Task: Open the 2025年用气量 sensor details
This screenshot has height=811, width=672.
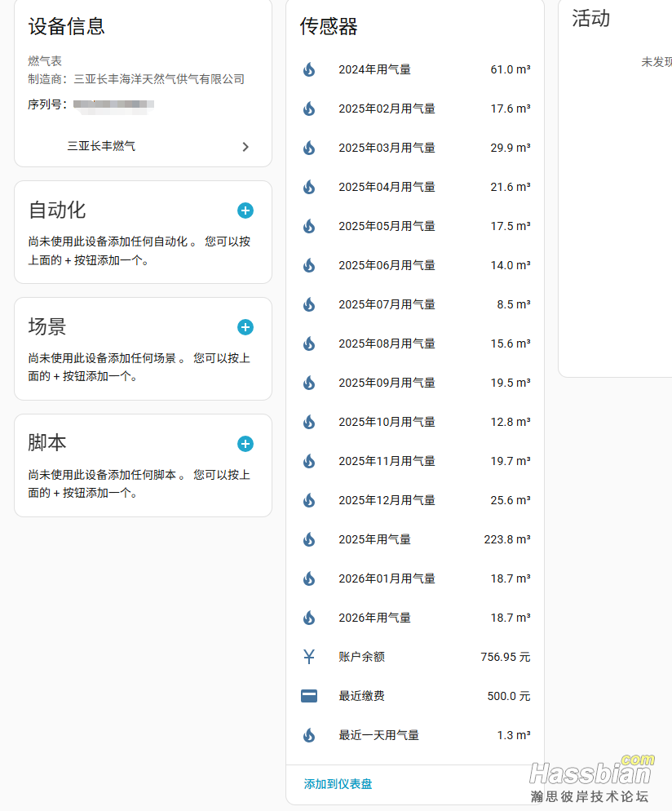Action: 375,539
